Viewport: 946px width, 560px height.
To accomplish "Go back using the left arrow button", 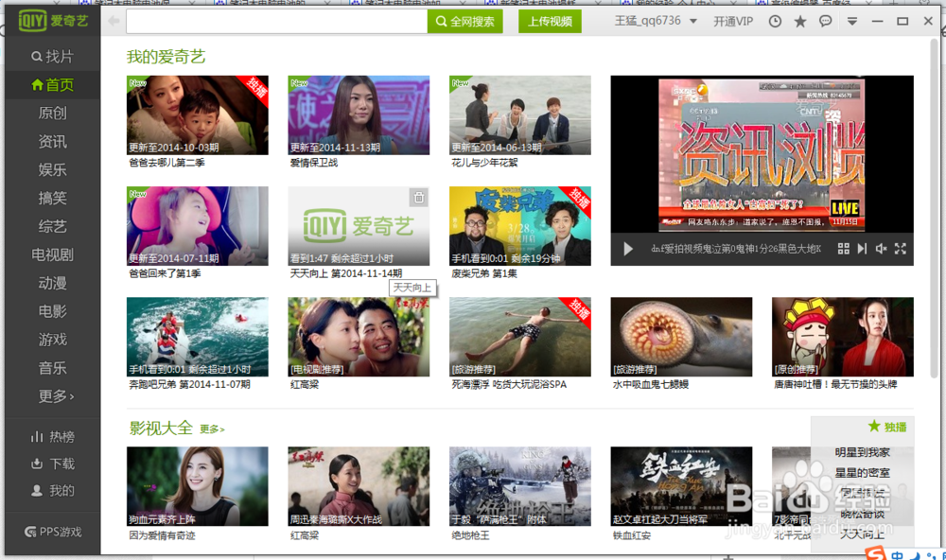I will coord(114,21).
